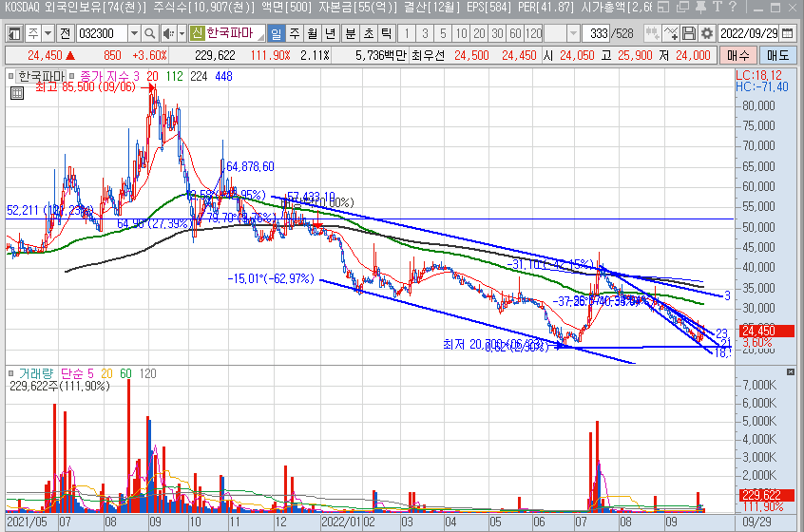Click the add indicator line icon
804x532 pixels.
pyautogui.click(x=671, y=34)
